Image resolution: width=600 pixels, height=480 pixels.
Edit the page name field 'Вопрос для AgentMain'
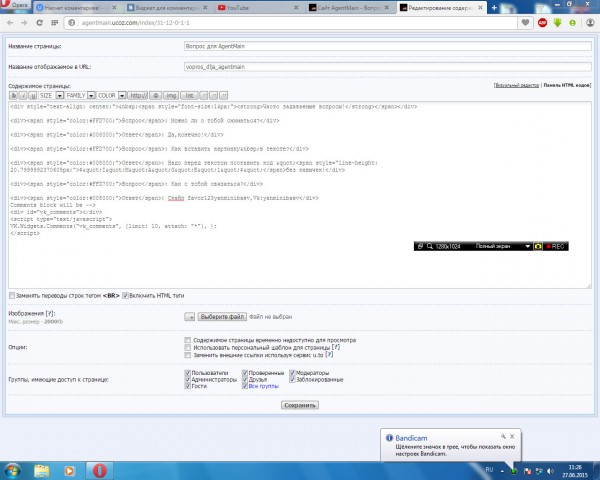pos(388,46)
